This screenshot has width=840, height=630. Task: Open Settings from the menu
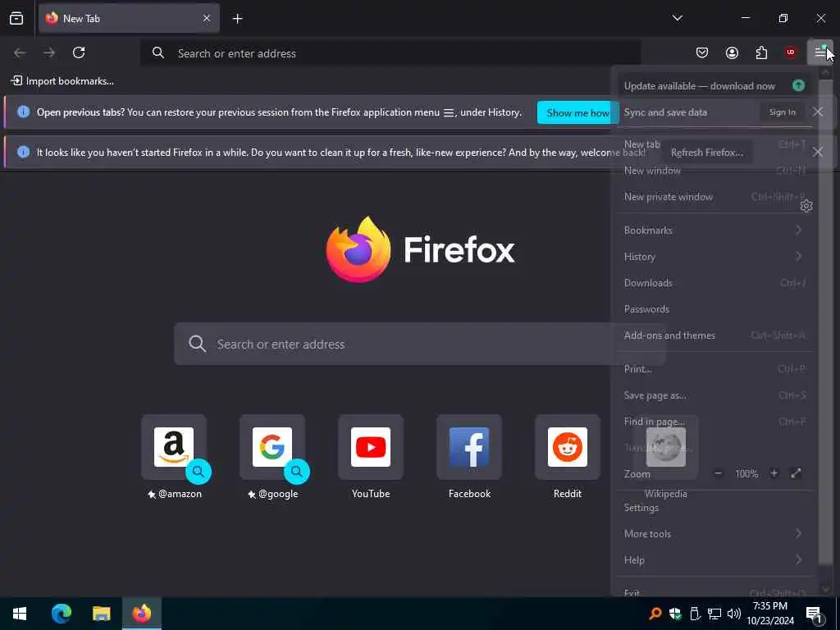tap(714, 507)
